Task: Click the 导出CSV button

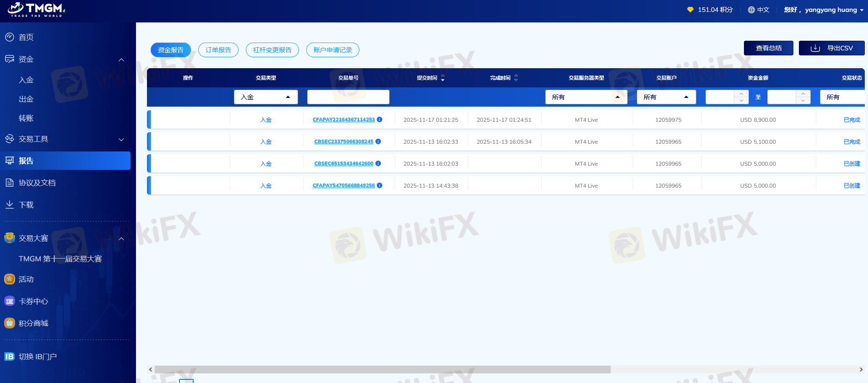Action: pyautogui.click(x=831, y=48)
